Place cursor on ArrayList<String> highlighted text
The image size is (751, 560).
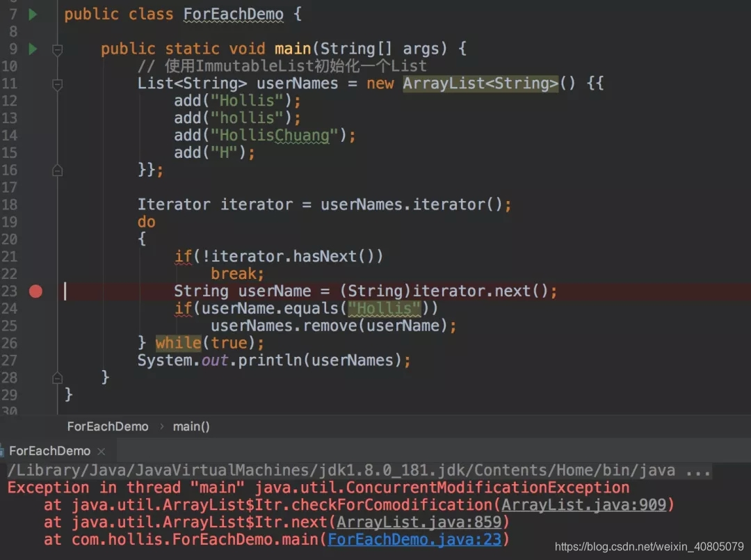(x=481, y=83)
